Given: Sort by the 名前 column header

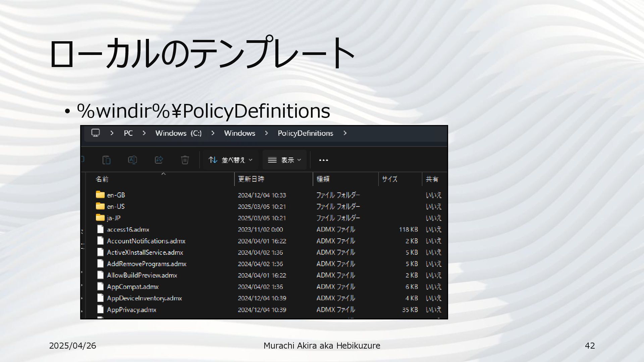Looking at the screenshot, I should [x=102, y=179].
